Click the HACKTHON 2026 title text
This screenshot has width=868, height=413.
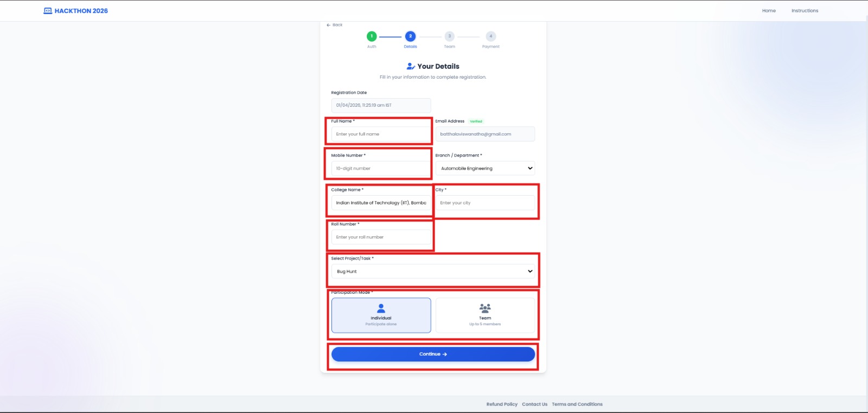[x=81, y=11]
